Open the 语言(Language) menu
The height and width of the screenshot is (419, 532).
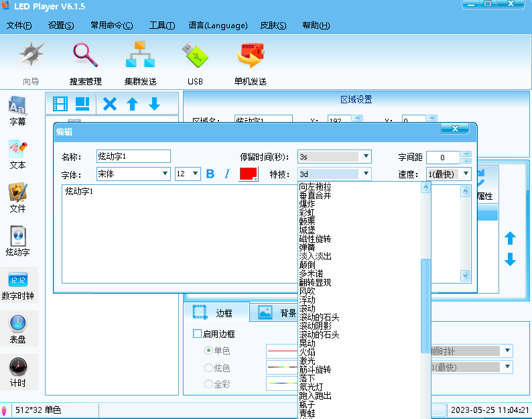coord(218,25)
